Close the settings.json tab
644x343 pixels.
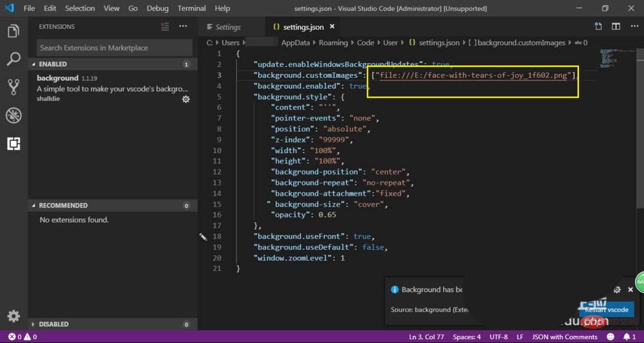click(x=332, y=26)
